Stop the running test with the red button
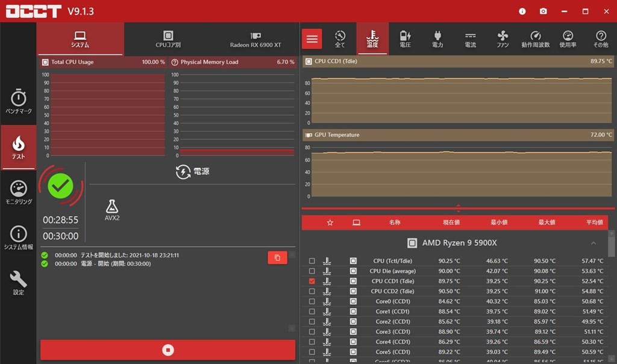Image resolution: width=617 pixels, height=364 pixels. (168, 350)
